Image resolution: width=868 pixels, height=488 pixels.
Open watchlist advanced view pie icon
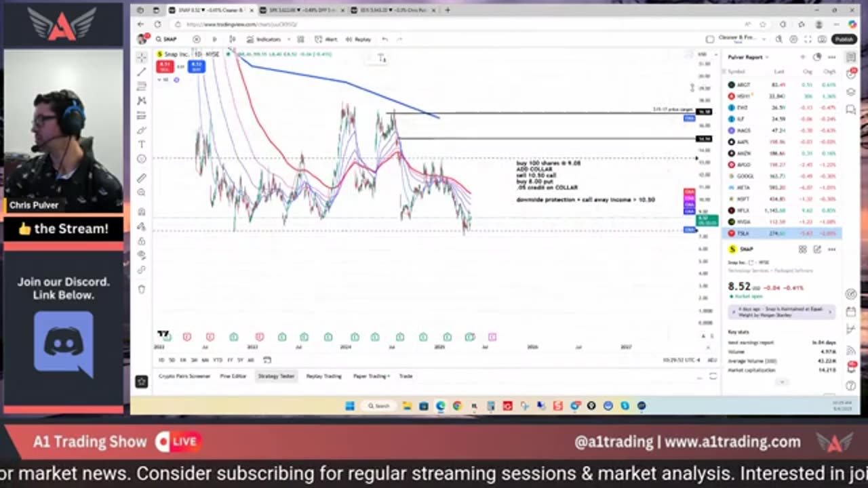tap(817, 57)
